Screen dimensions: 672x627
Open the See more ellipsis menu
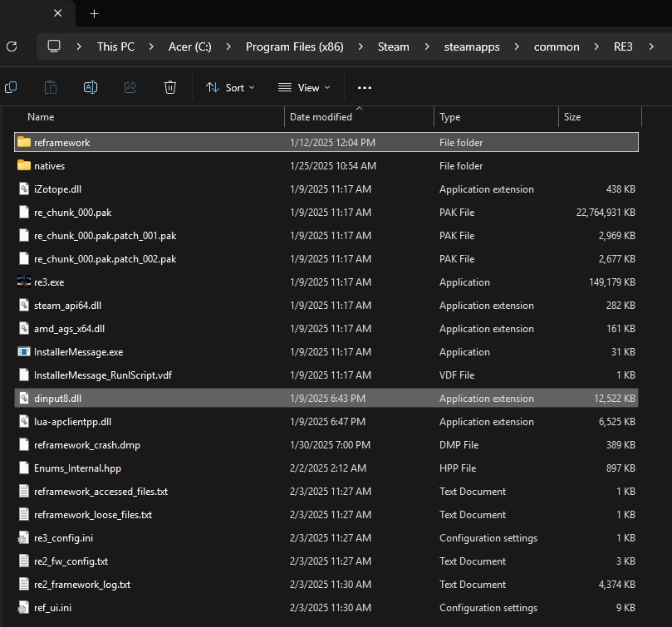pyautogui.click(x=365, y=88)
